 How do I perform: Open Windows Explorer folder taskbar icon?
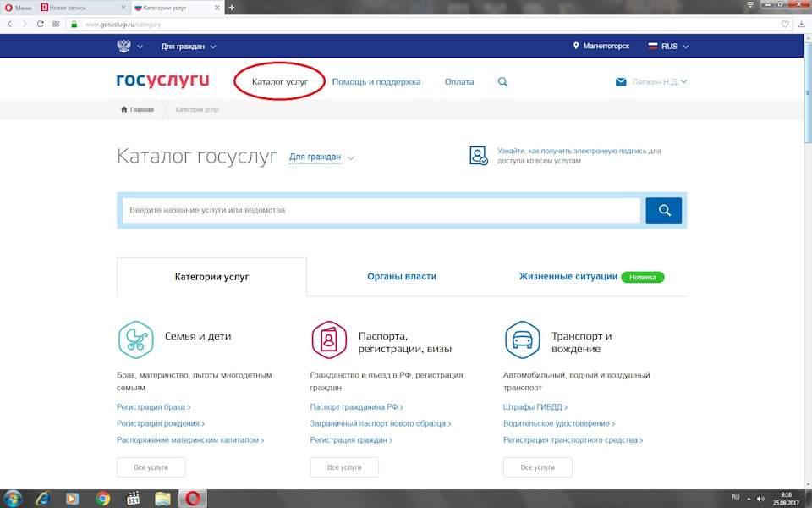[x=162, y=499]
